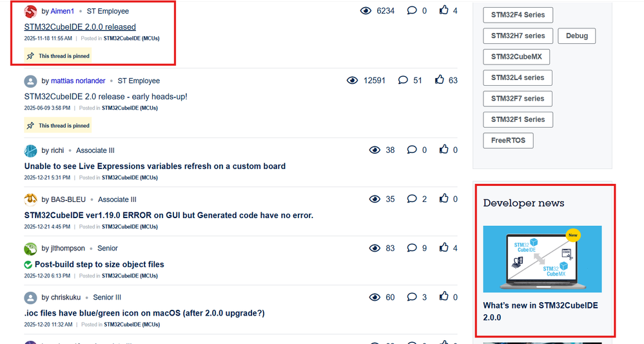
Task: Click comment icon showing 51 replies
Action: point(403,80)
